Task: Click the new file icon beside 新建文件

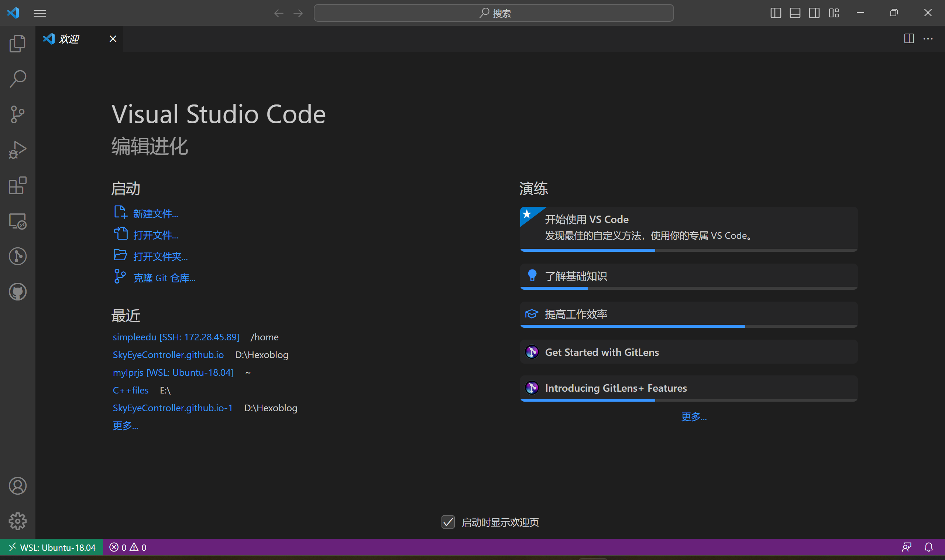Action: click(x=120, y=213)
